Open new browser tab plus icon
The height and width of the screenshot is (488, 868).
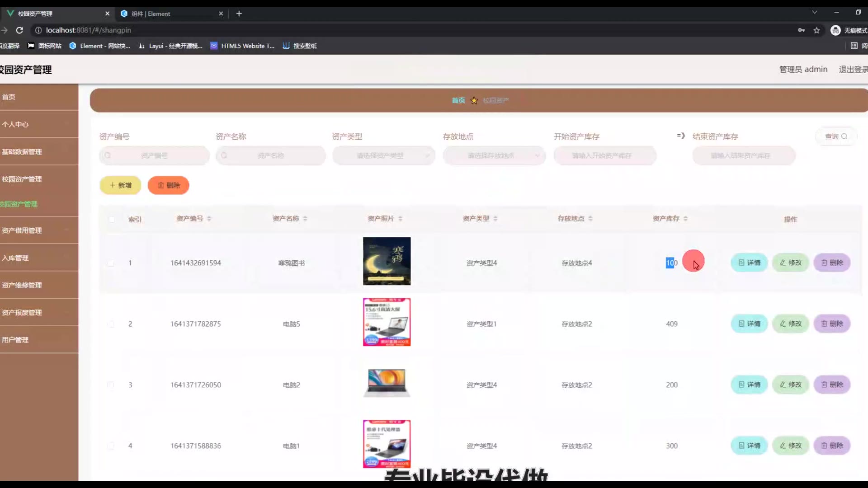239,14
